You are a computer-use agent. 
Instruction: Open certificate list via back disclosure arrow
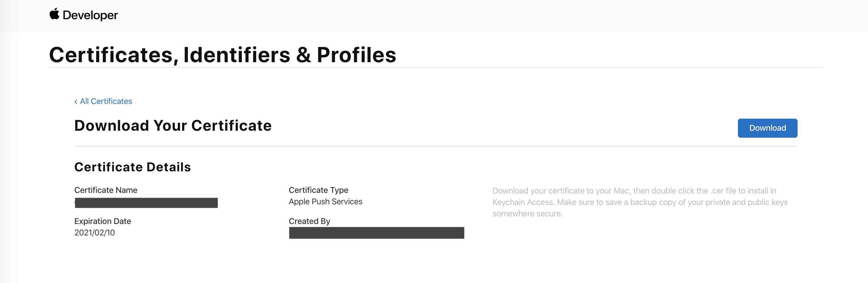click(x=76, y=102)
